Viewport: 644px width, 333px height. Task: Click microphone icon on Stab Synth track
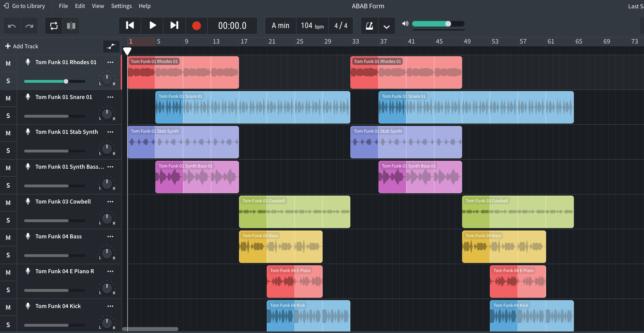click(x=28, y=131)
